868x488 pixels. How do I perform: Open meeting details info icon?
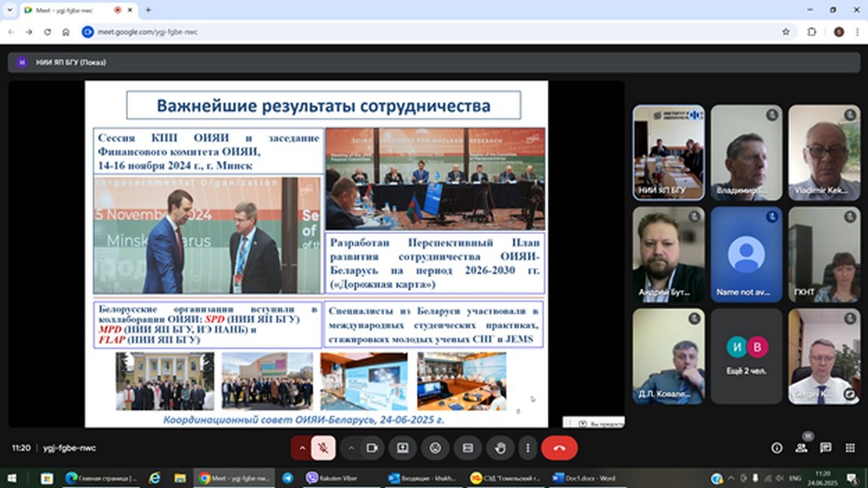(x=776, y=447)
